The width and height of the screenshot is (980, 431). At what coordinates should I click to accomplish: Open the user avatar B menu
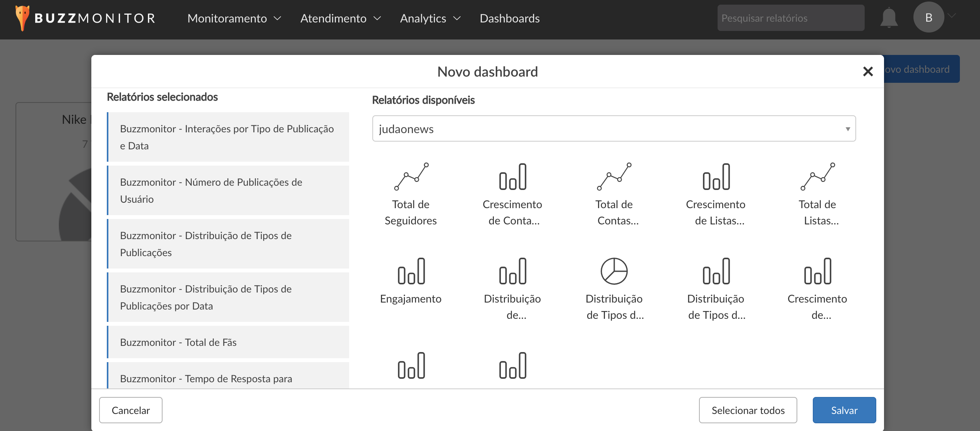tap(929, 17)
